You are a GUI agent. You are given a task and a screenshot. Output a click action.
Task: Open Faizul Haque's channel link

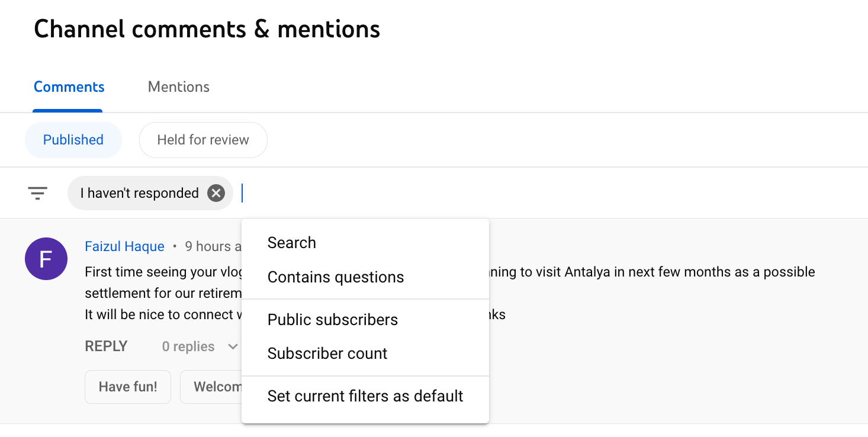124,246
